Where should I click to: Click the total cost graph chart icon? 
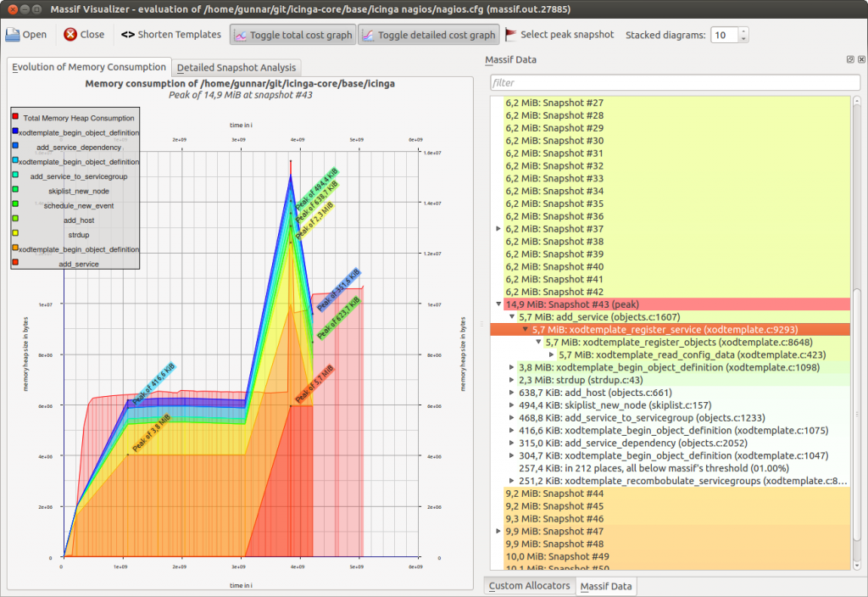tap(240, 35)
